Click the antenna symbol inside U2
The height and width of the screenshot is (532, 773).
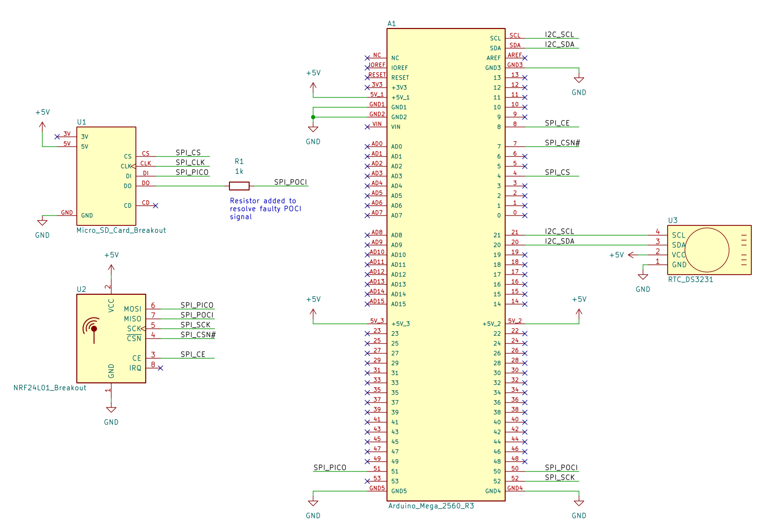[x=93, y=328]
